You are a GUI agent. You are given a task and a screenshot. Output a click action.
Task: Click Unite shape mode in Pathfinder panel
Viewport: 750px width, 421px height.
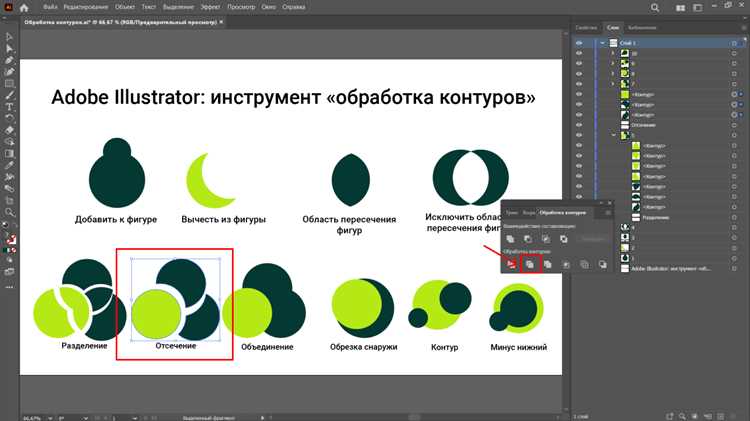(x=510, y=238)
